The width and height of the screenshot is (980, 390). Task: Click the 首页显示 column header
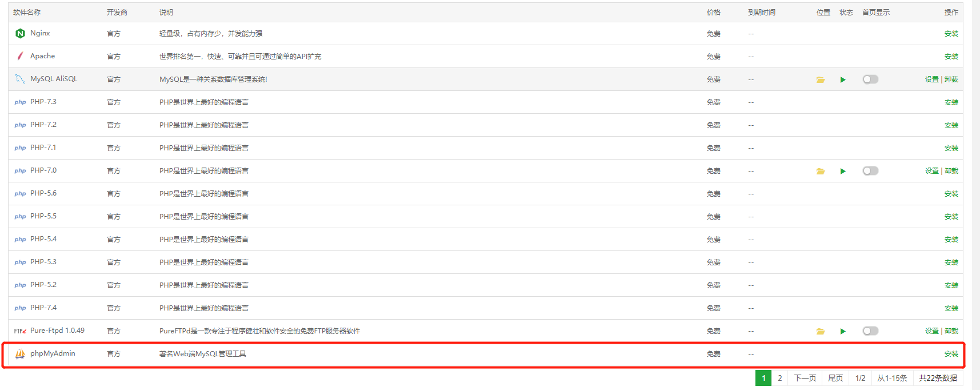pyautogui.click(x=876, y=13)
